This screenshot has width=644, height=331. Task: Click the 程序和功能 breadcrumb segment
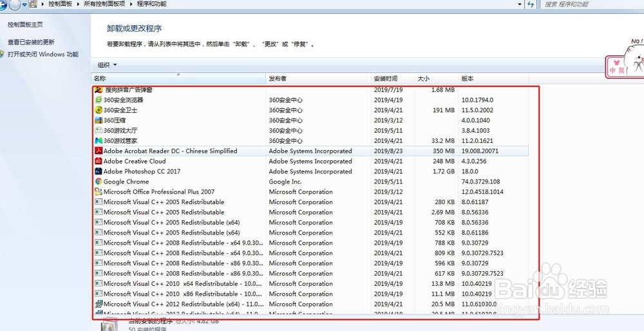click(x=151, y=4)
